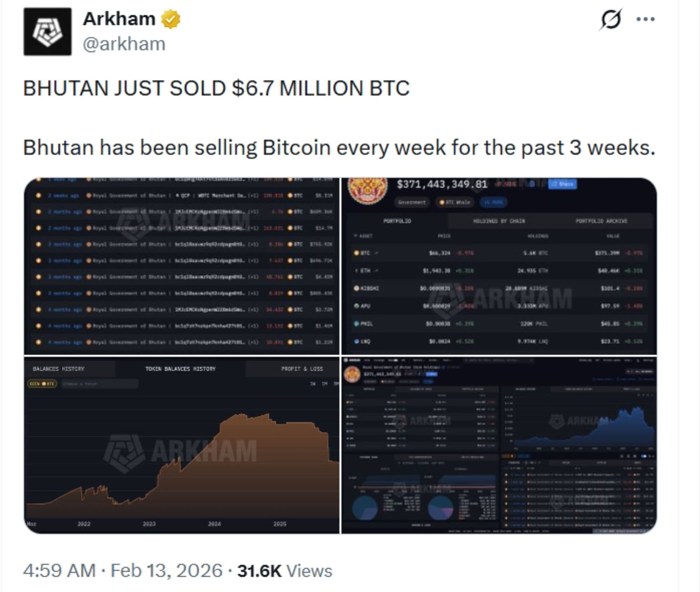Open the @arkham handle link
This screenshot has width=700, height=592.
(x=124, y=44)
